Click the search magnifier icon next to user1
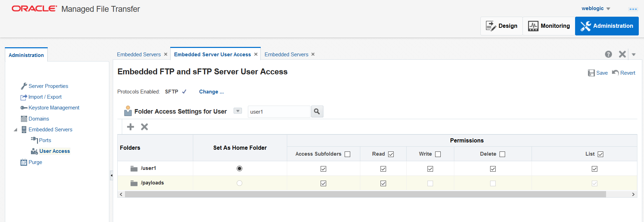This screenshot has width=644, height=222. pyautogui.click(x=317, y=112)
